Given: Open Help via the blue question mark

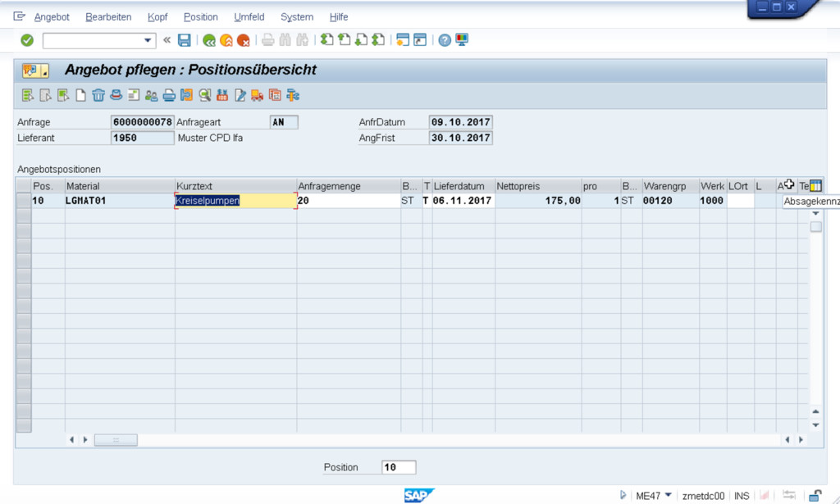Looking at the screenshot, I should 445,40.
